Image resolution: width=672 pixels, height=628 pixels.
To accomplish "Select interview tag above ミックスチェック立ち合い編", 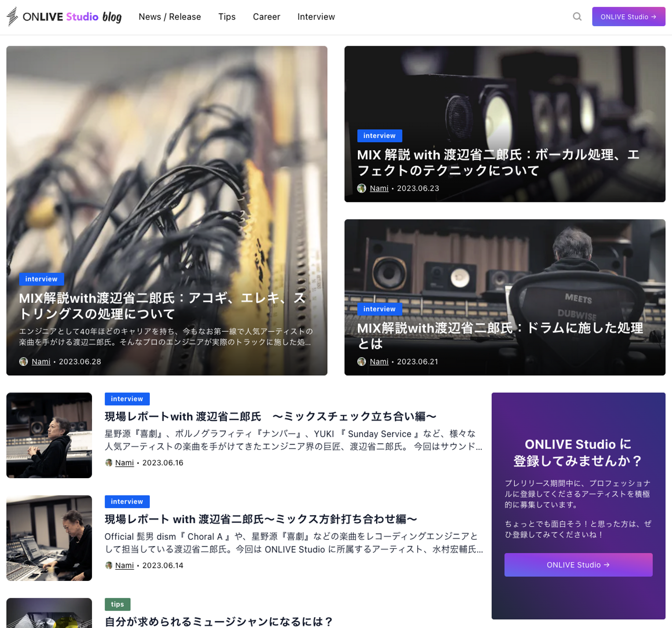I will 127,399.
